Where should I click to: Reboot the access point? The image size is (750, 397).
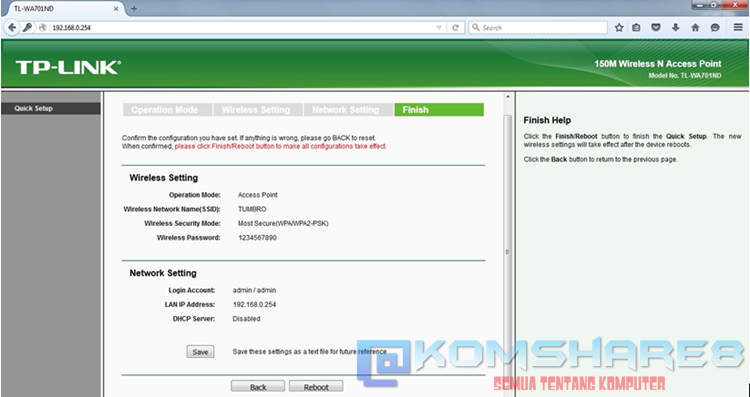pyautogui.click(x=316, y=387)
